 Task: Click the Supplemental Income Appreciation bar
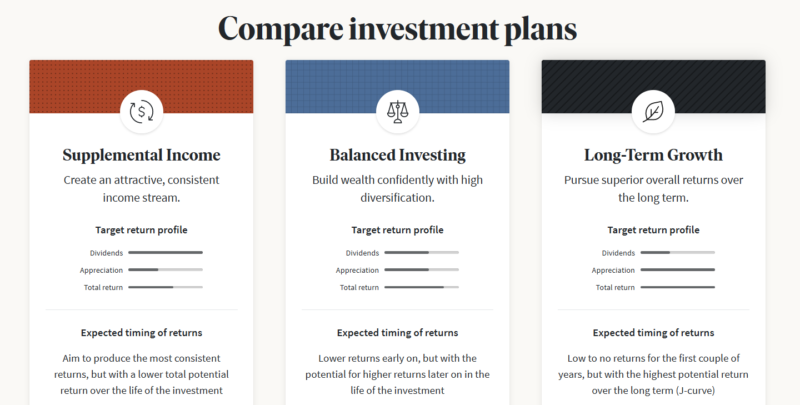[165, 270]
